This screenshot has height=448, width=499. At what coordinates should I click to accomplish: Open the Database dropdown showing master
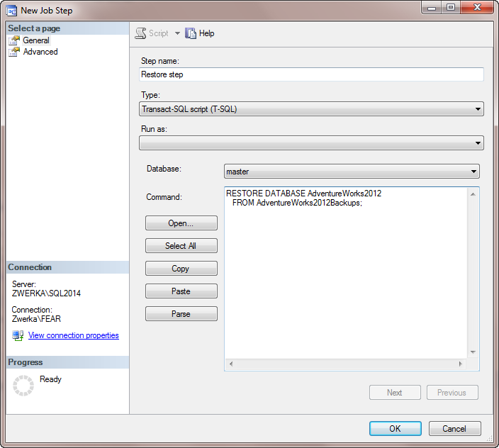tap(352, 172)
